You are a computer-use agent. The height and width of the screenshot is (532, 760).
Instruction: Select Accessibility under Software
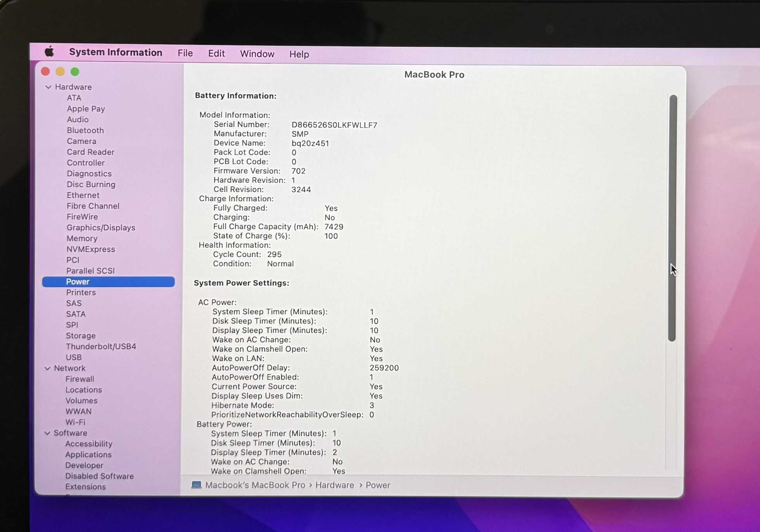click(x=89, y=444)
